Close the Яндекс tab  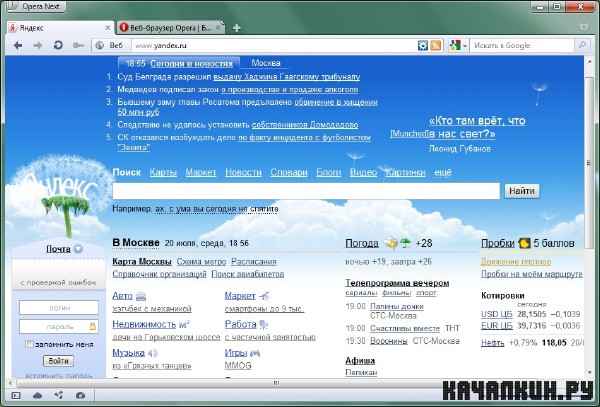108,28
